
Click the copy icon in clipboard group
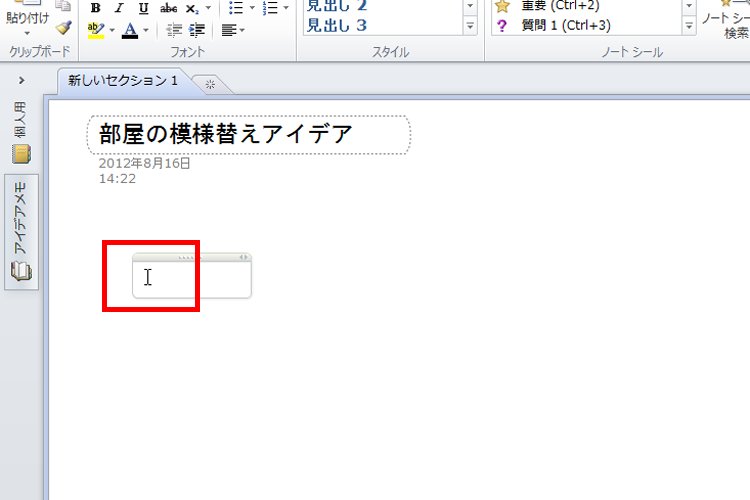coord(63,5)
